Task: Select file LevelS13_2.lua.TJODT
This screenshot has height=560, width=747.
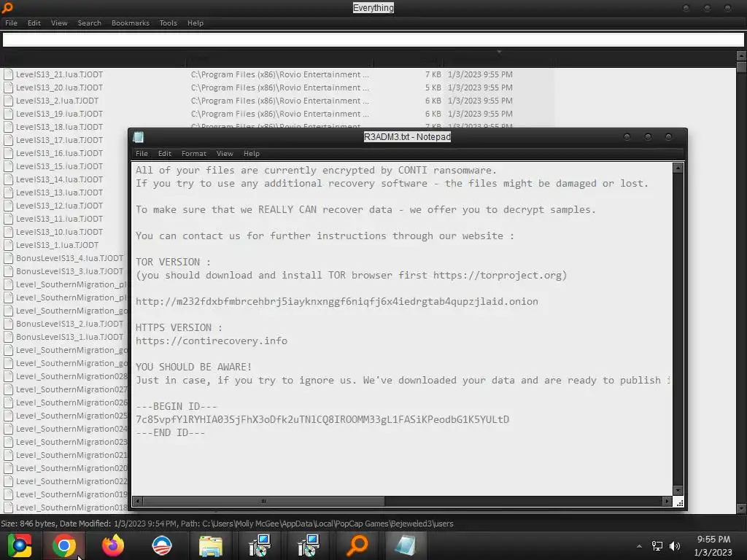Action: (x=57, y=101)
